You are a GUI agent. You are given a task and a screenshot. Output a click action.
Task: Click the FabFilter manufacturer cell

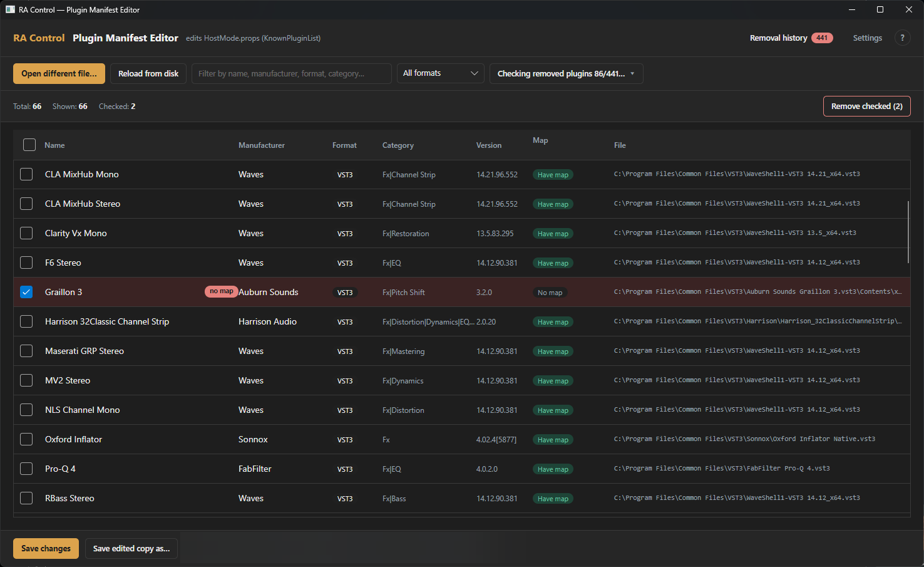coord(255,469)
